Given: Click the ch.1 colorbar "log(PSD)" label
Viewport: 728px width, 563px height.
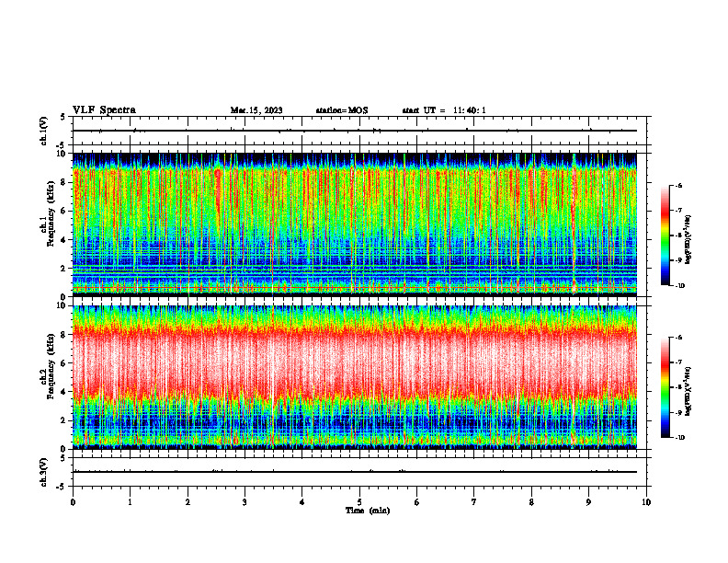Looking at the screenshot, I should (688, 240).
